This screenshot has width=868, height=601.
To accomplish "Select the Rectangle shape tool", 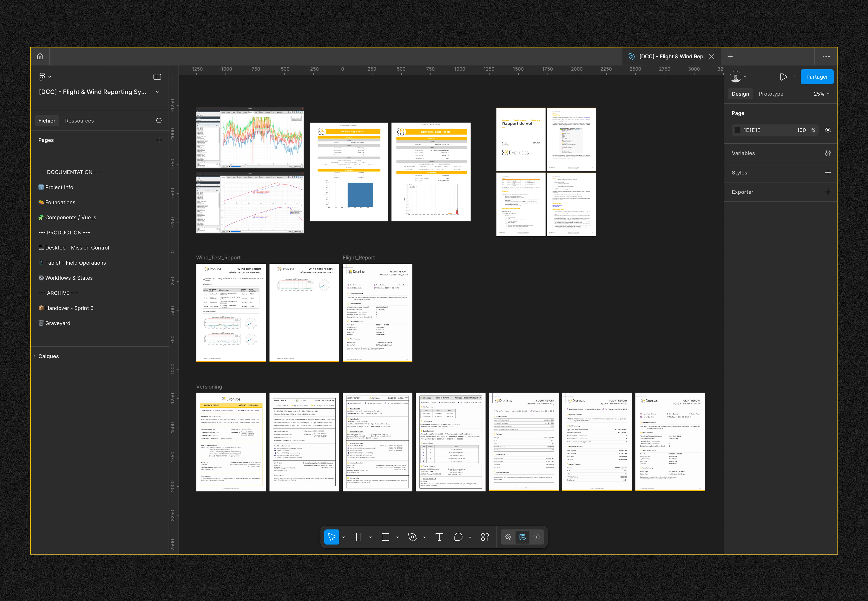I will click(x=385, y=537).
